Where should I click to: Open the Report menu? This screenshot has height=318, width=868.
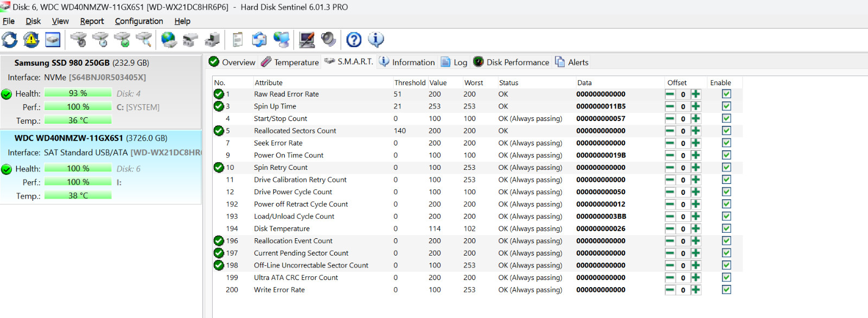(x=92, y=21)
